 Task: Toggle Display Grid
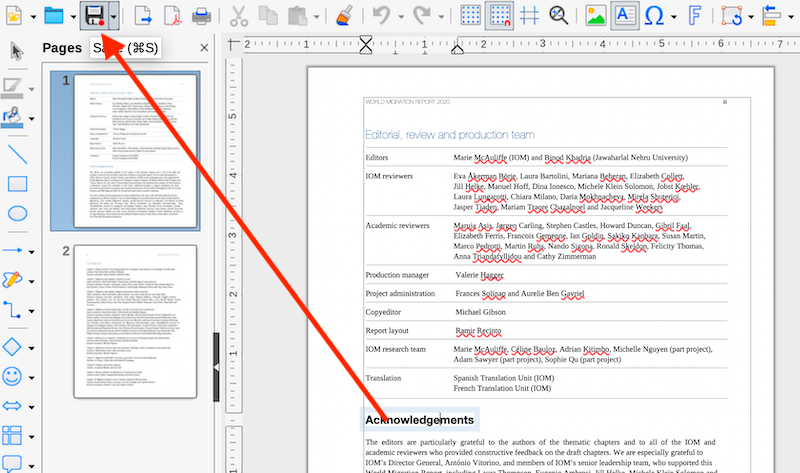point(470,15)
